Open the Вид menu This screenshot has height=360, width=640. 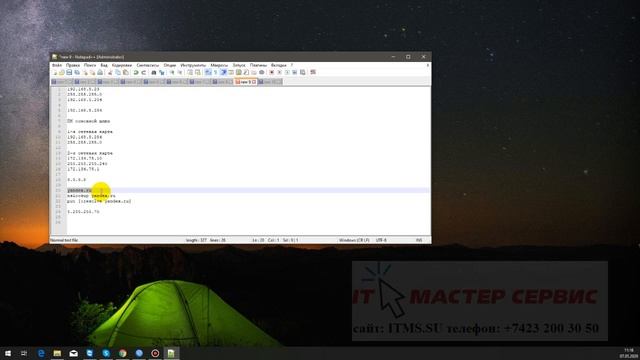tap(104, 65)
